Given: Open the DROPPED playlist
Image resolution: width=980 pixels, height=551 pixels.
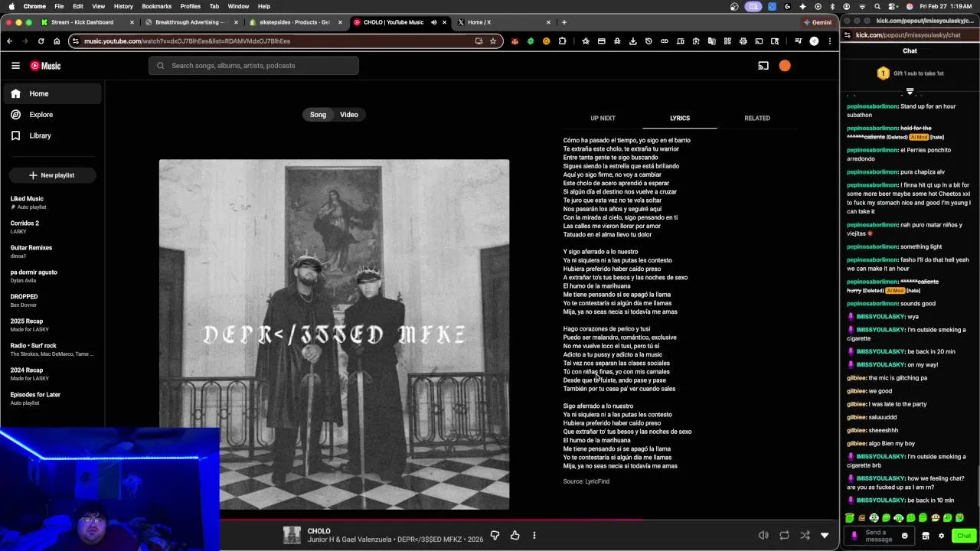Looking at the screenshot, I should coord(52,301).
